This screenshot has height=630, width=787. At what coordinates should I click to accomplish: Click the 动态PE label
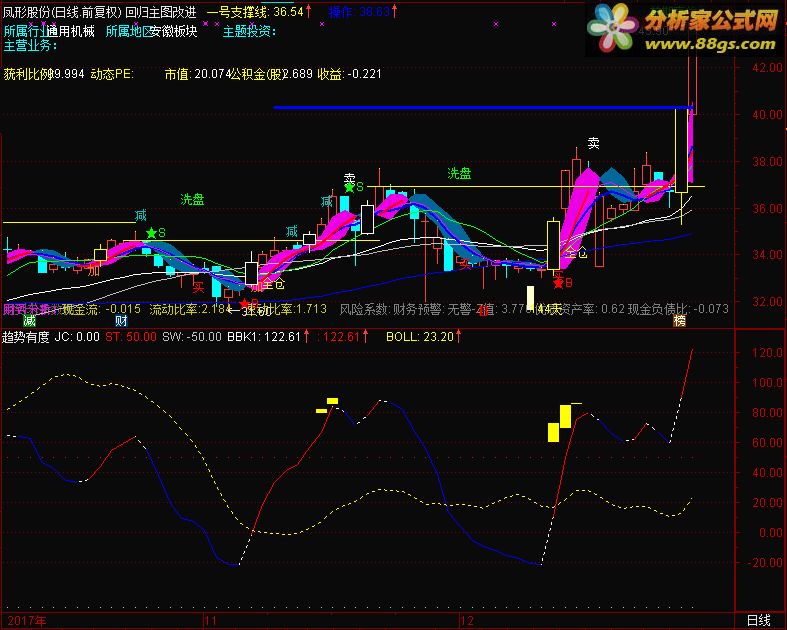[111, 74]
